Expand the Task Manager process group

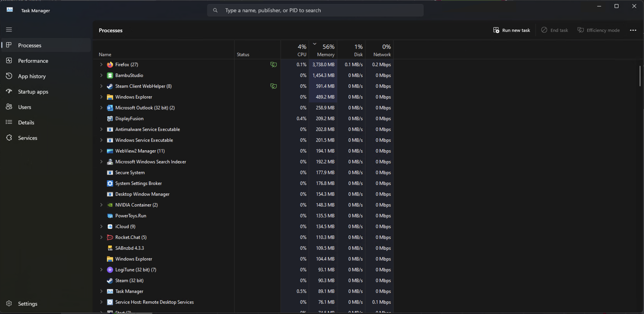101,291
